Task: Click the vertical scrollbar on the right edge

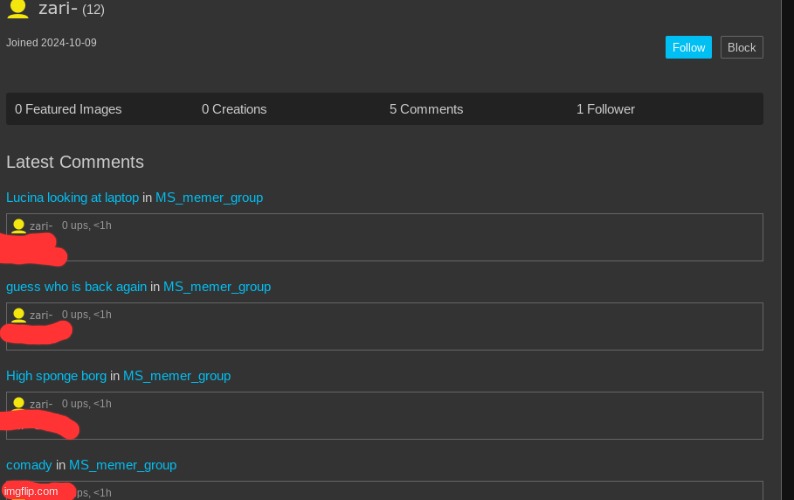Action: [787, 250]
